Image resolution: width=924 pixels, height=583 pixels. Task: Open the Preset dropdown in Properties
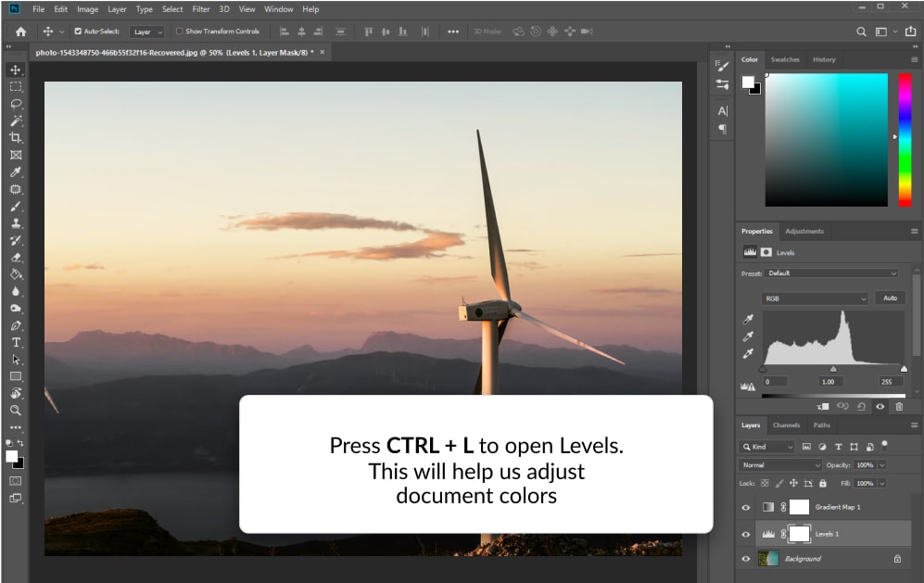pos(831,273)
